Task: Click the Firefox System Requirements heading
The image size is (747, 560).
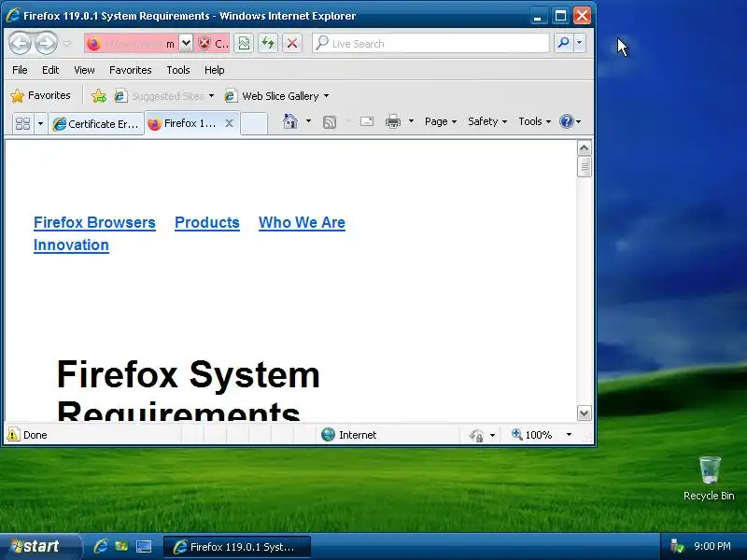Action: [189, 390]
